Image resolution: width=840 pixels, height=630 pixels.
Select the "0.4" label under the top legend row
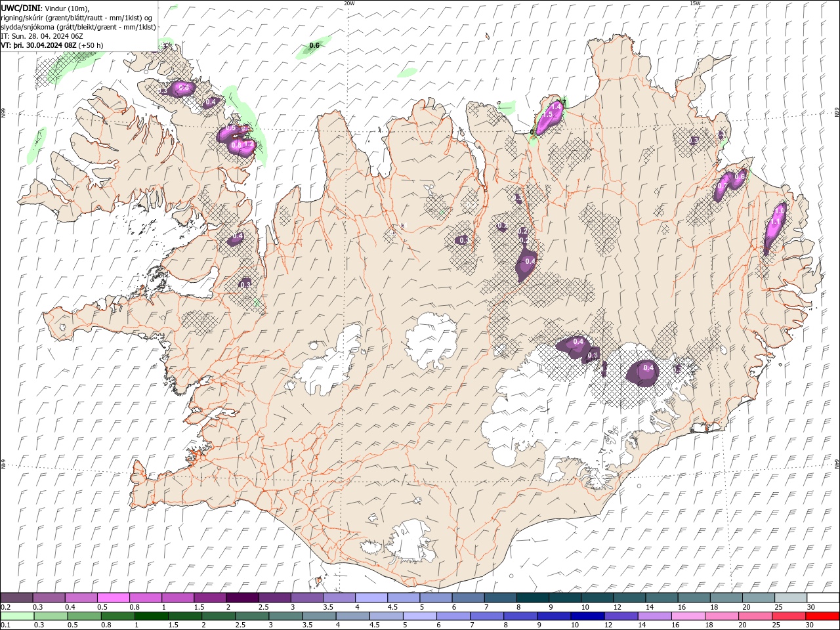(x=70, y=607)
